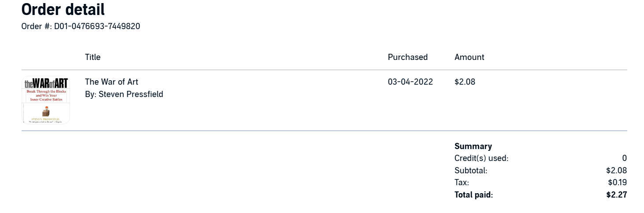The height and width of the screenshot is (213, 644).
Task: Click author name Steven Pressfield
Action: coord(130,94)
